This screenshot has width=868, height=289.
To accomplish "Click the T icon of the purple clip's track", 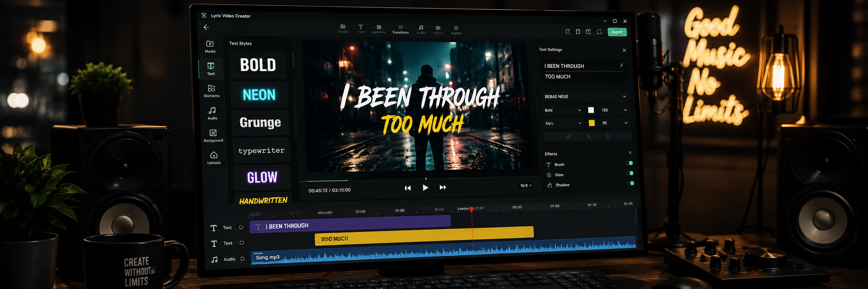I will click(x=213, y=228).
